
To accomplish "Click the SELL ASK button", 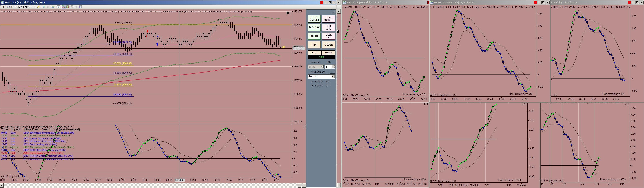I will (x=328, y=27).
